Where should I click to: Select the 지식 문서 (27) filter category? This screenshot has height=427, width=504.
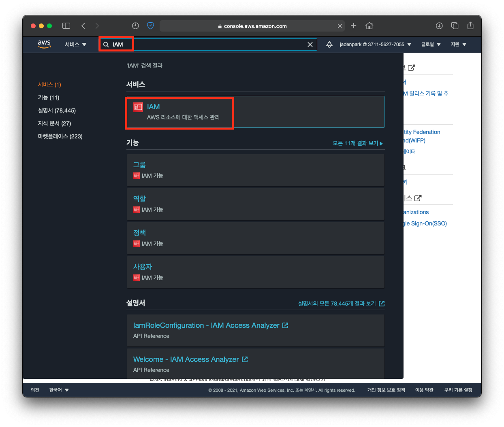pos(54,123)
